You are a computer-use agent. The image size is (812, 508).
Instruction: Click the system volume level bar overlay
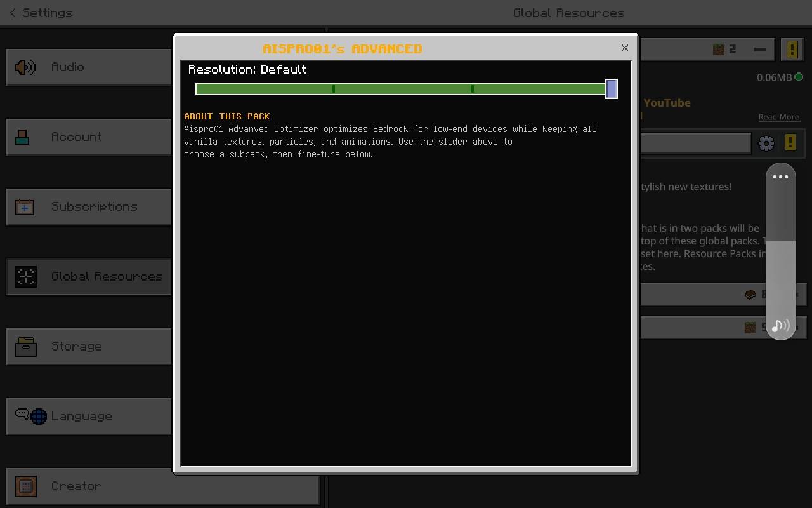point(780,251)
